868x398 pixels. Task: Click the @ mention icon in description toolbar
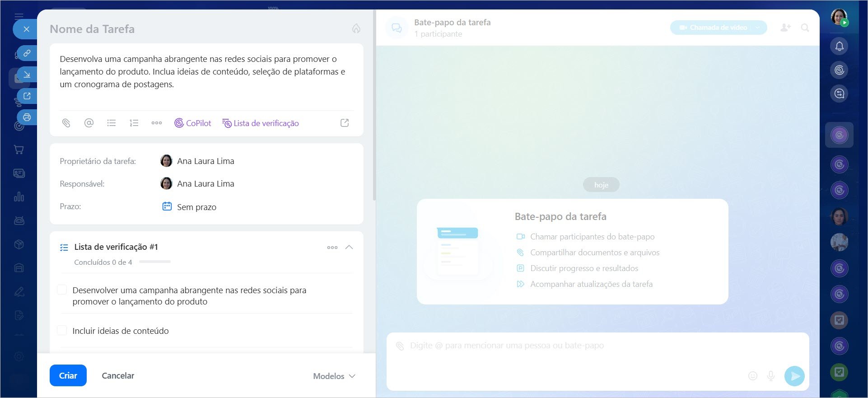click(89, 123)
